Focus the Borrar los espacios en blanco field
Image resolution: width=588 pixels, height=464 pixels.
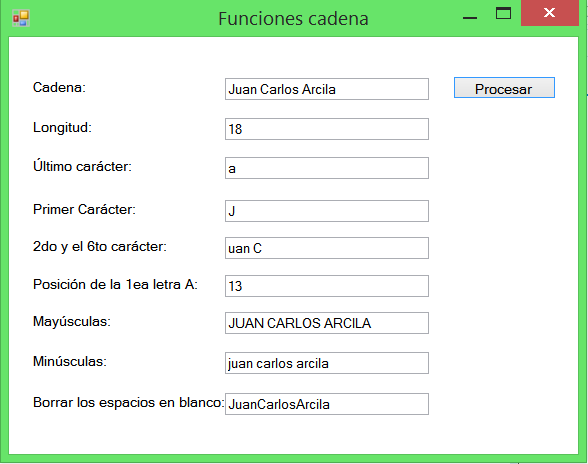click(327, 404)
